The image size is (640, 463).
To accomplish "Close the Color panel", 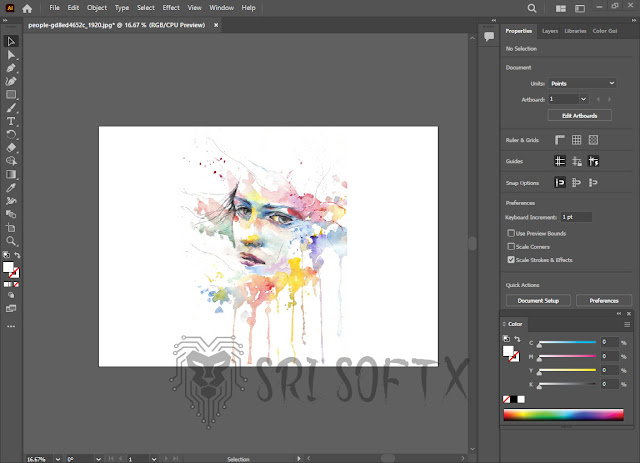I will [629, 314].
